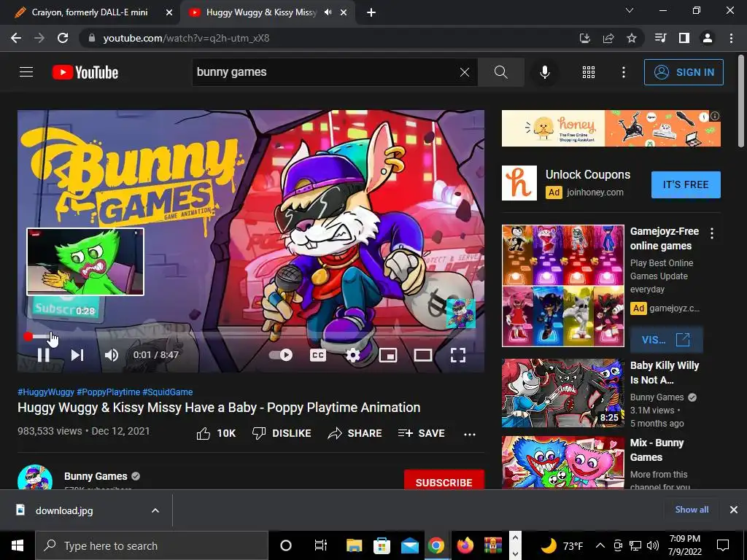Viewport: 747px width, 560px height.
Task: Click the DISLIKE button
Action: click(x=282, y=433)
